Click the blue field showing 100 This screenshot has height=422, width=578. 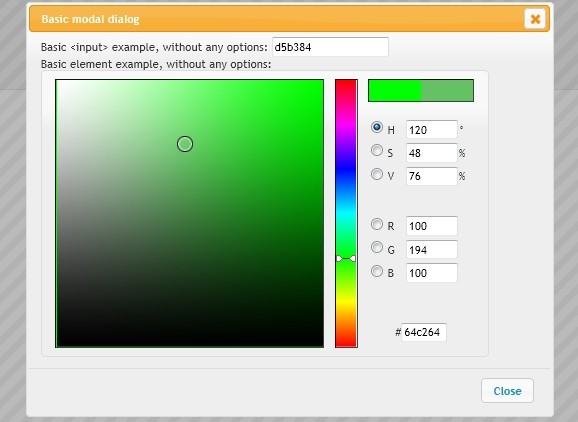point(432,273)
